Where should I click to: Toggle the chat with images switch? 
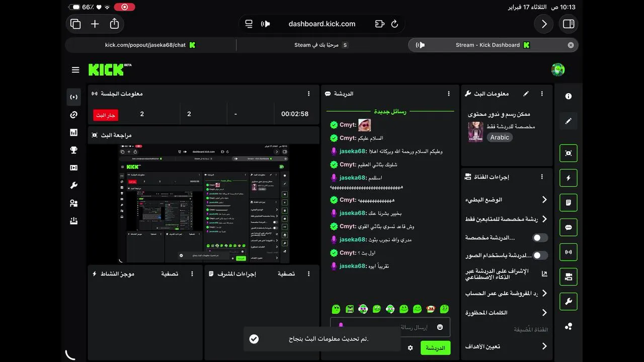click(x=540, y=255)
